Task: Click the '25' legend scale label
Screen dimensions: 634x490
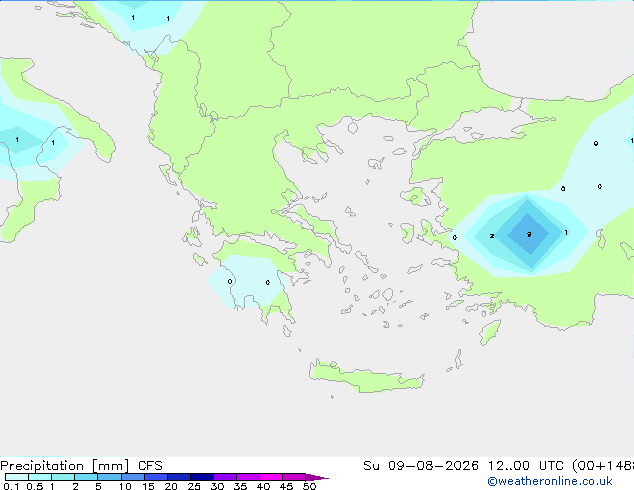Action: (194, 486)
